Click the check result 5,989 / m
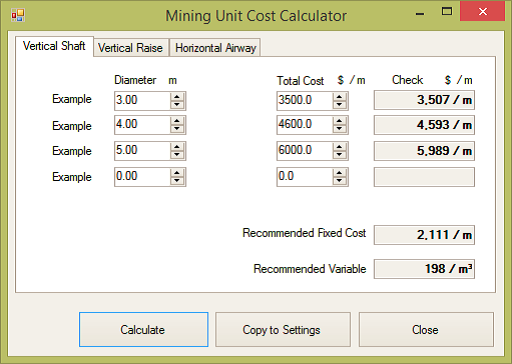Viewport: 512px width, 364px height. pyautogui.click(x=424, y=151)
